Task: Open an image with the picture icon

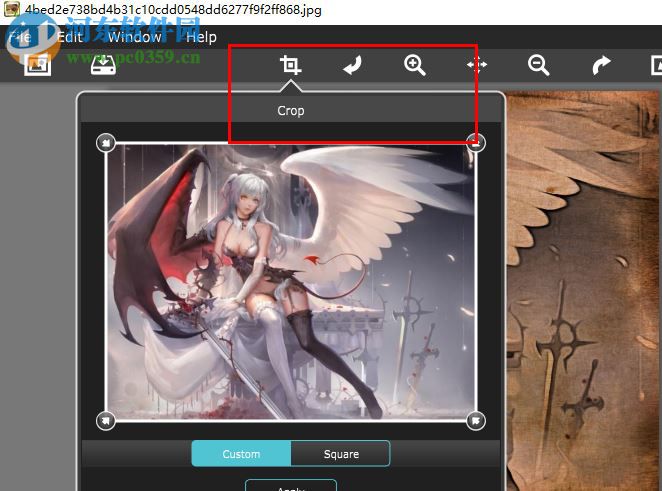Action: (38, 65)
